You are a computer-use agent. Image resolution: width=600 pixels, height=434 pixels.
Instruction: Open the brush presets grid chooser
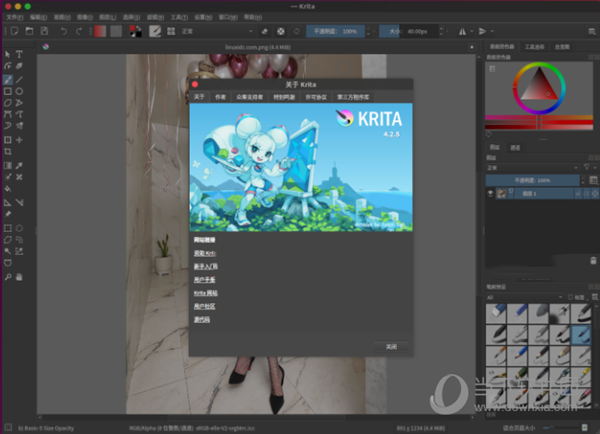[x=171, y=31]
